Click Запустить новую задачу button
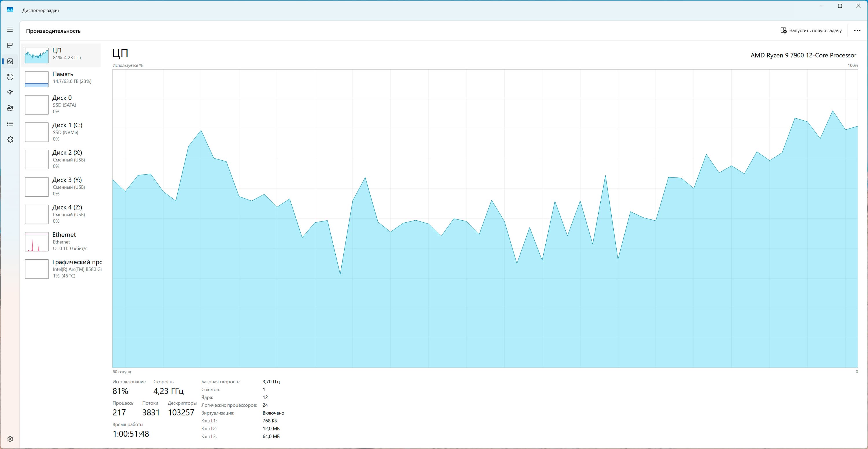This screenshot has width=868, height=449. (811, 31)
